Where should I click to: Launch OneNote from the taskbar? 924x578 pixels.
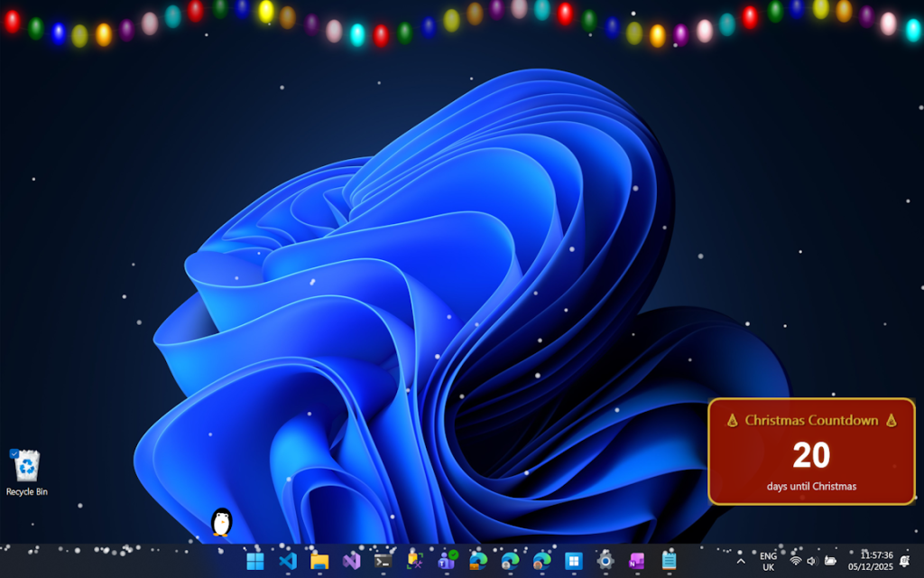637,561
